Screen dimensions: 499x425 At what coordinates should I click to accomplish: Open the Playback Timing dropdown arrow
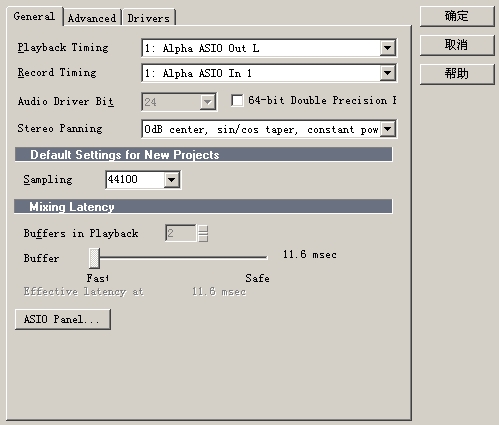(x=387, y=48)
